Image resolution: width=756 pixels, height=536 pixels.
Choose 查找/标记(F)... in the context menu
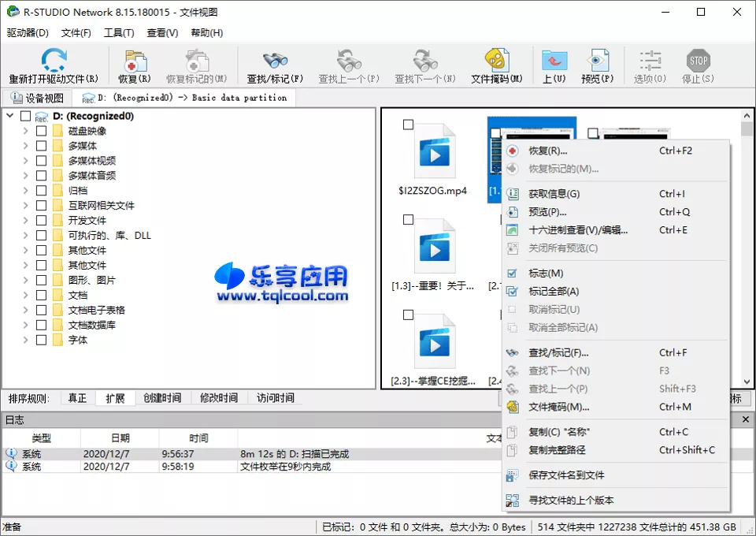click(616, 353)
